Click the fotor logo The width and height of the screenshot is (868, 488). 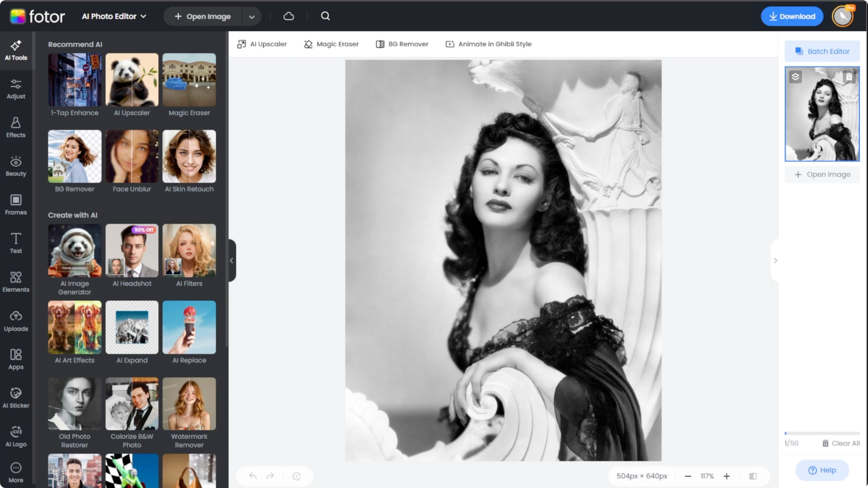click(x=37, y=16)
